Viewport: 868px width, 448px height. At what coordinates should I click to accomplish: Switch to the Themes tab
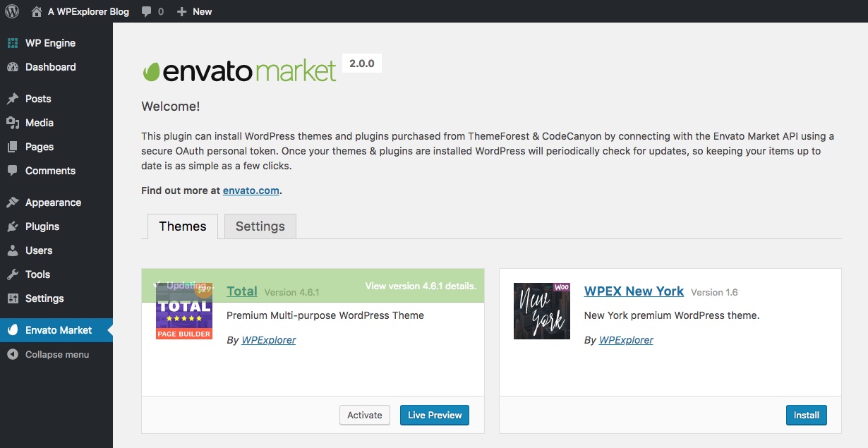pyautogui.click(x=183, y=226)
